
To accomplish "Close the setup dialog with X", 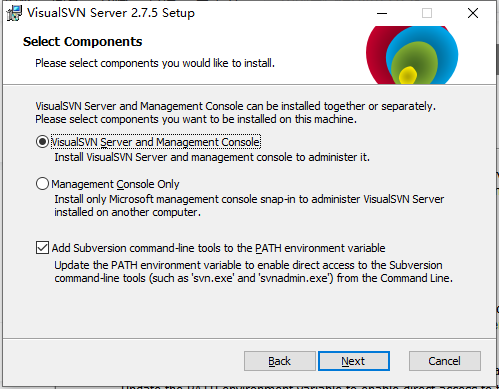I will click(x=473, y=13).
